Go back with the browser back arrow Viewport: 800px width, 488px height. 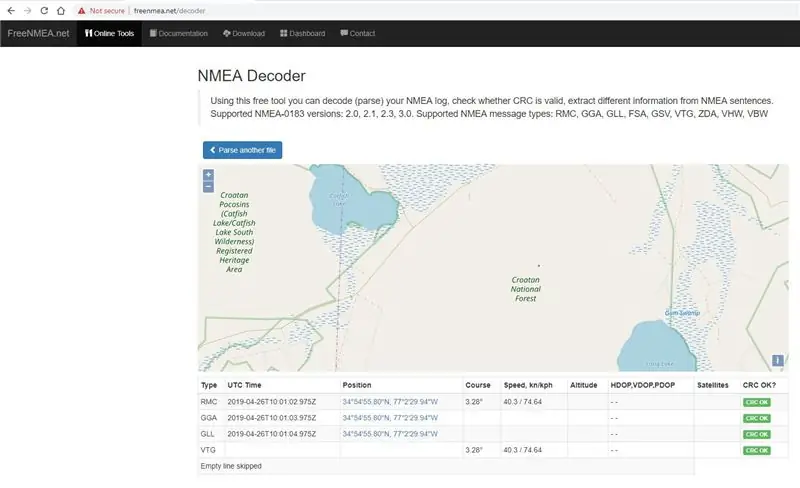[11, 11]
